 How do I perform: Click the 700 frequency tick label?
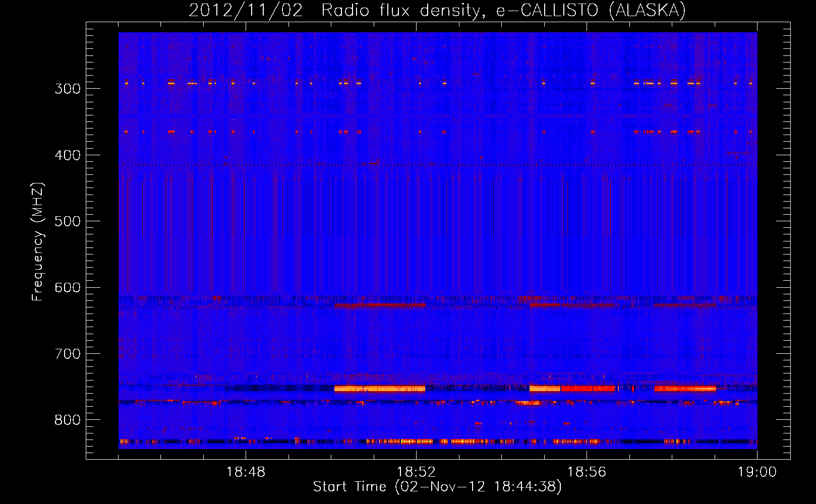68,354
